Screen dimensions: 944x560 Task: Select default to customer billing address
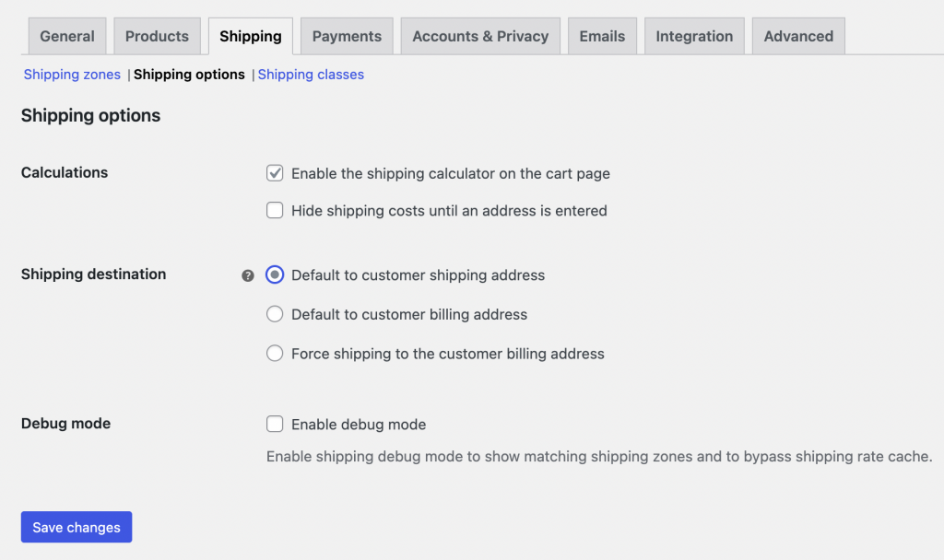275,314
